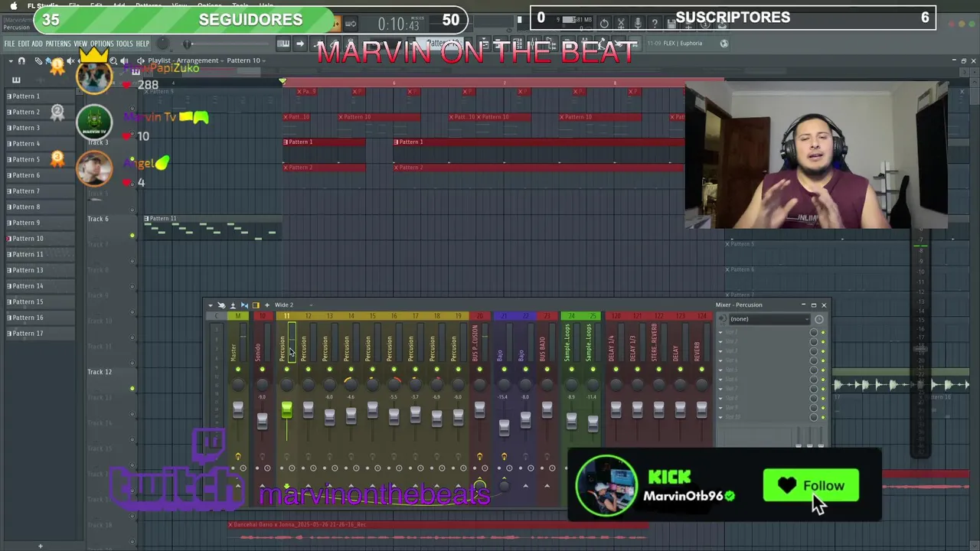Click mixer header icon with arrow pointing right
980x551 pixels.
(x=221, y=305)
